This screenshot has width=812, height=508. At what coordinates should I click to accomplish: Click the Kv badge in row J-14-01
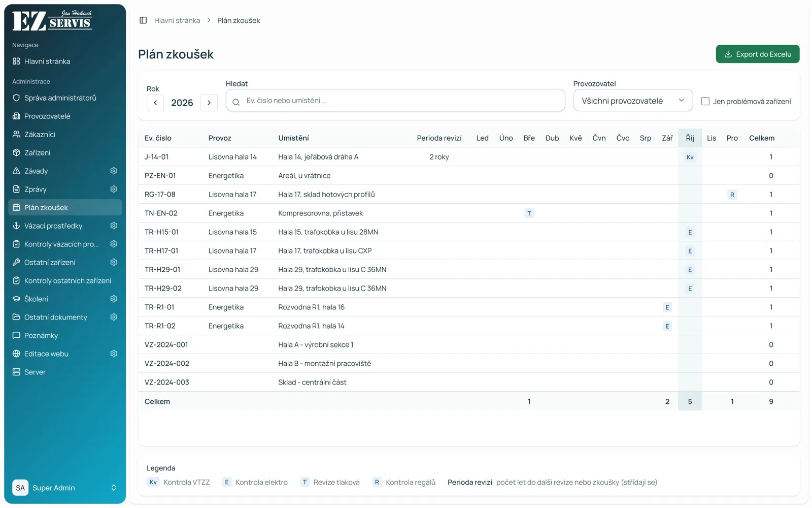click(690, 157)
